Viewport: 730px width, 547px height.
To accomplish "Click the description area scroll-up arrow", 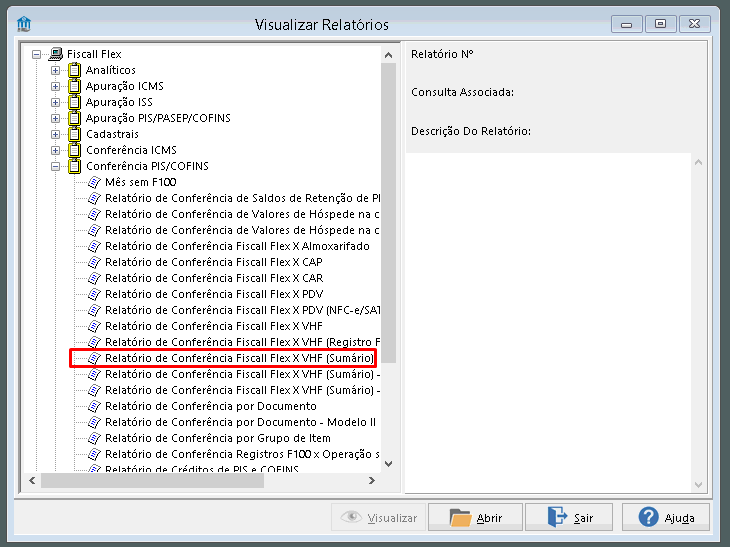I will tap(698, 162).
